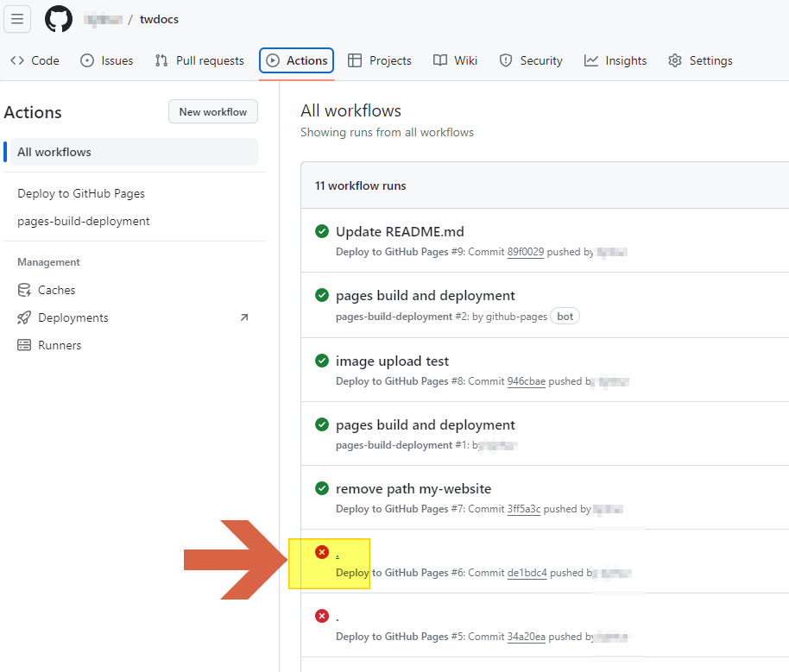Screen dimensions: 789x672
Task: Open the Security tab
Action: [x=531, y=60]
